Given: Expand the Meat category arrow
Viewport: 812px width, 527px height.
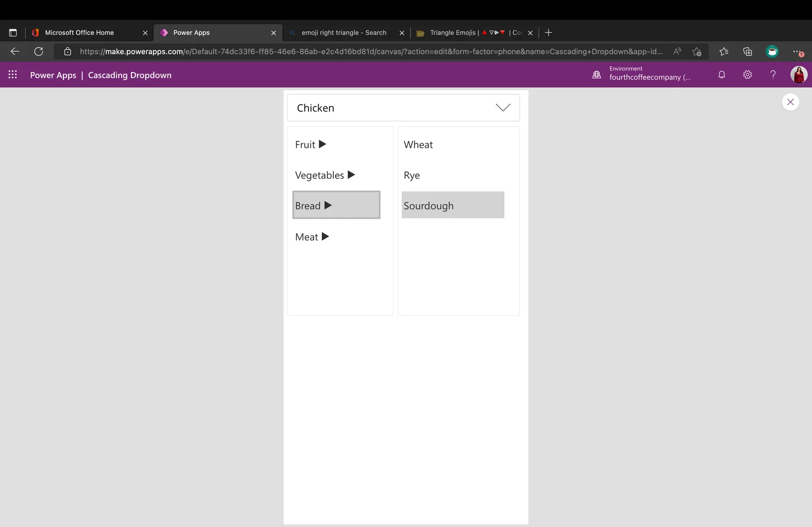Looking at the screenshot, I should [x=325, y=236].
